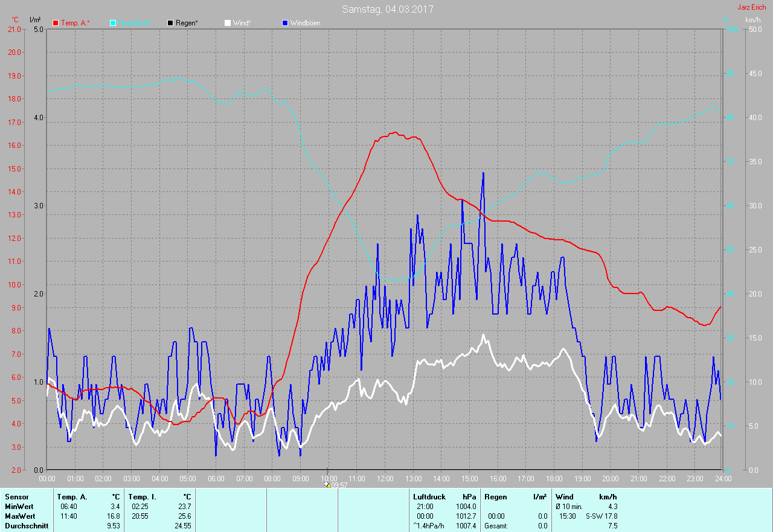Click the "06:40" minimum temperature time
This screenshot has width=773, height=532.
pyautogui.click(x=69, y=507)
